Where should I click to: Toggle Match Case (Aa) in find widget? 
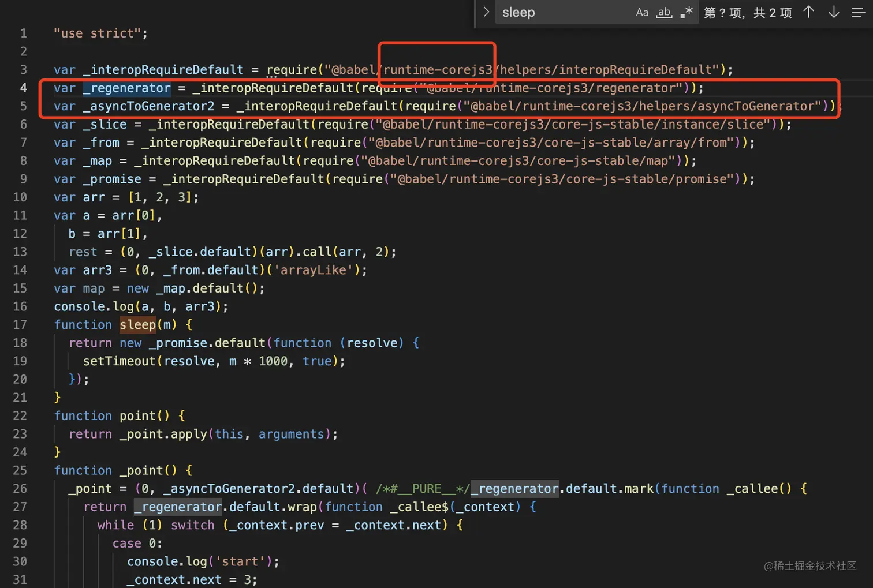click(x=642, y=12)
